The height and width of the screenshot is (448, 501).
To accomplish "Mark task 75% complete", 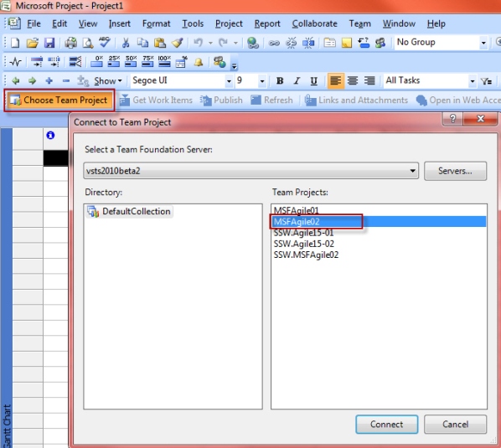I will click(147, 61).
